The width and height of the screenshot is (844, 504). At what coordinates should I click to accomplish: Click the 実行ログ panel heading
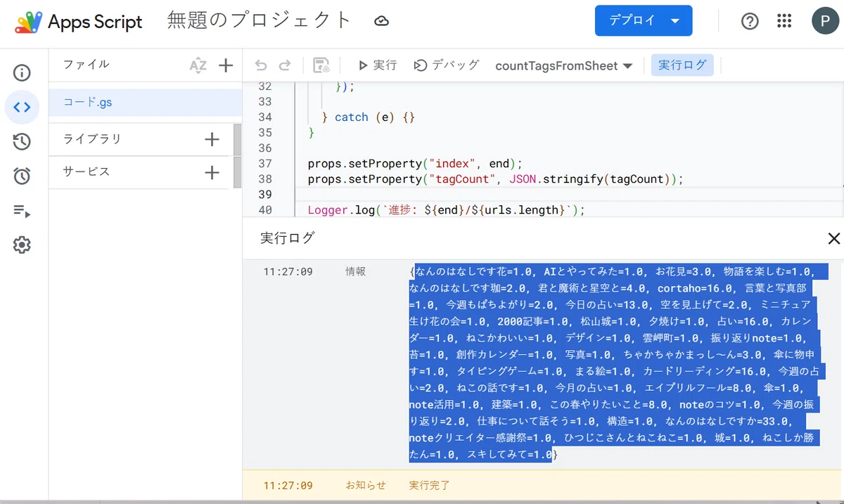pos(288,238)
